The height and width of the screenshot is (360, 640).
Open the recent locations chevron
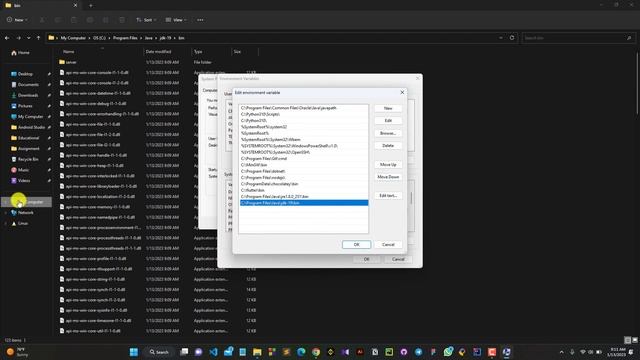tap(28, 38)
